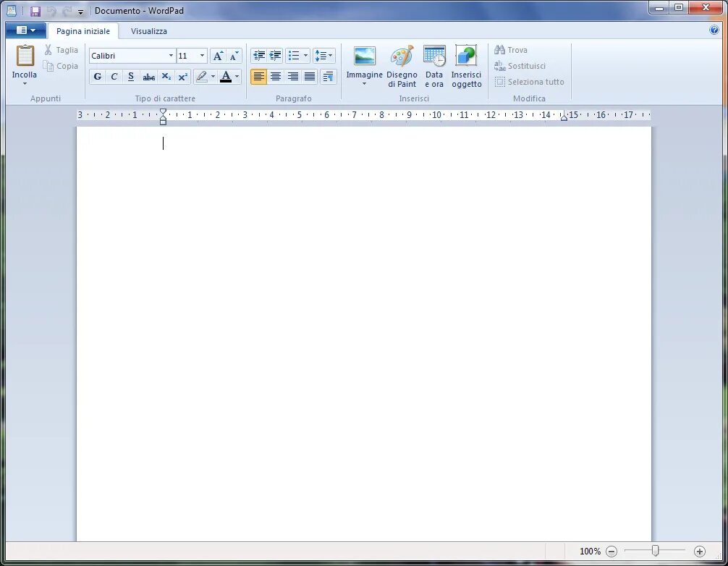Justify the paragraph text
Image resolution: width=728 pixels, height=566 pixels.
pos(310,77)
